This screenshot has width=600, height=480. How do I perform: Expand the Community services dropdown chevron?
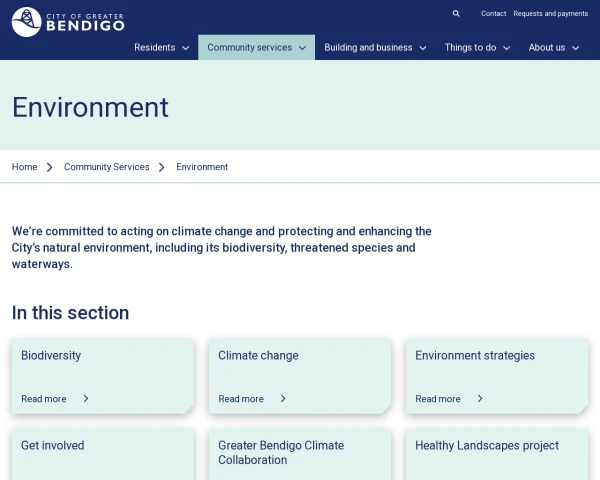[x=303, y=48]
